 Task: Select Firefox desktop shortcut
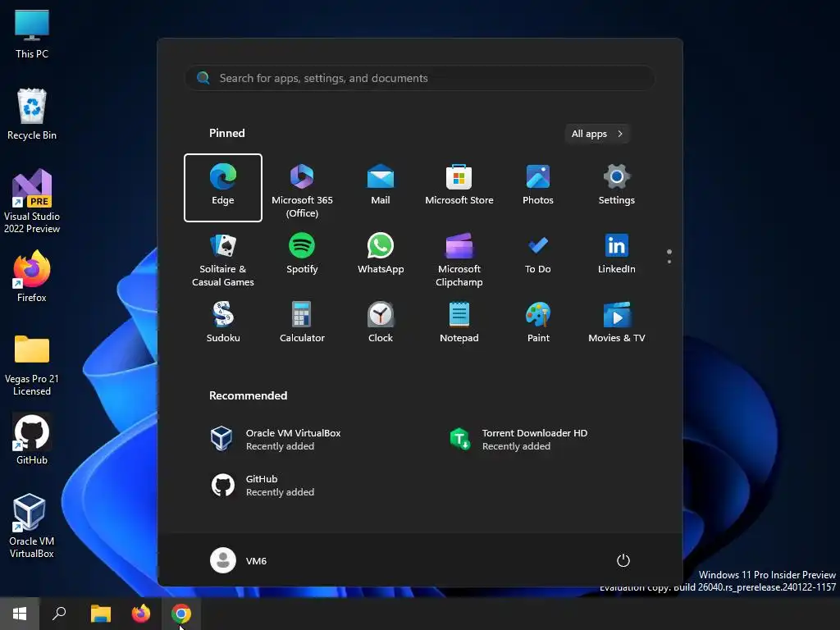click(x=32, y=276)
